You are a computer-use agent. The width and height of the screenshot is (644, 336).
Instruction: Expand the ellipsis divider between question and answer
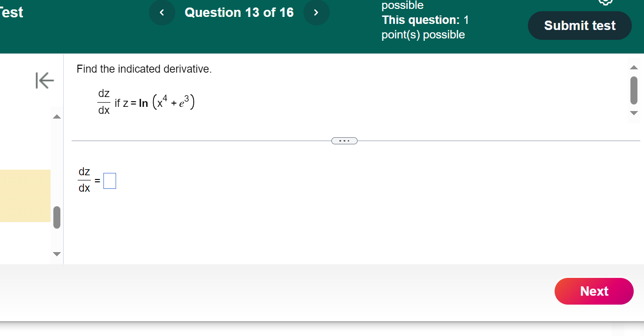pos(344,141)
